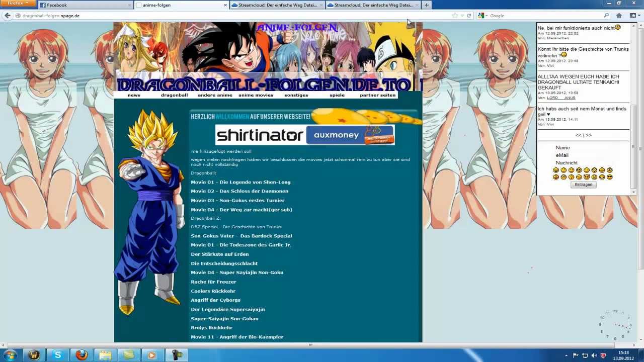
Task: Open a new tab with the plus button
Action: (x=426, y=5)
